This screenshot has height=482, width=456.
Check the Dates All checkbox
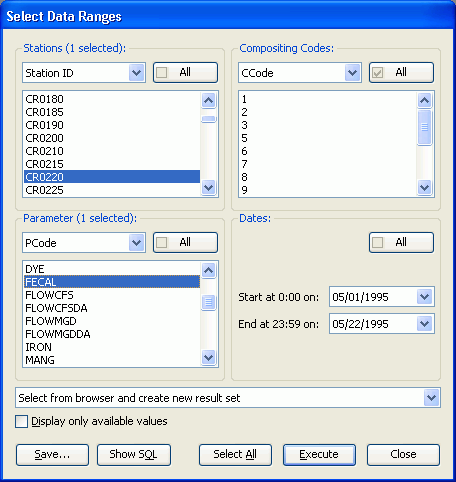pos(378,242)
